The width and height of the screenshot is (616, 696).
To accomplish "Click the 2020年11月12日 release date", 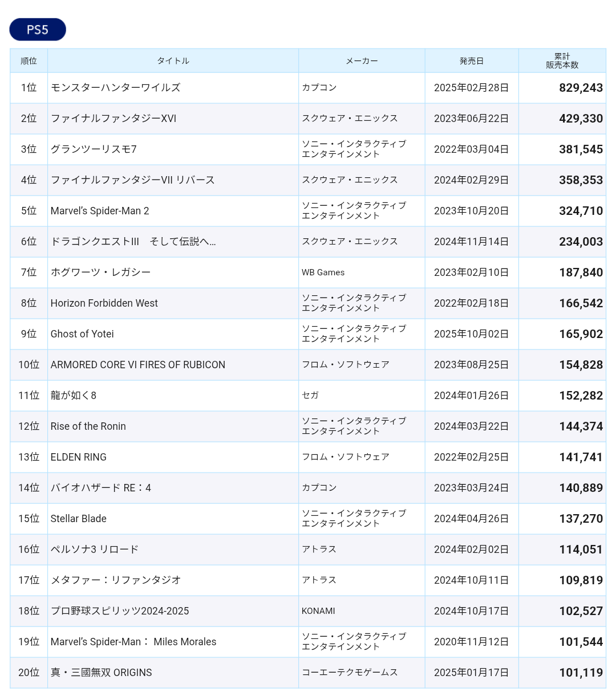I will tap(471, 642).
